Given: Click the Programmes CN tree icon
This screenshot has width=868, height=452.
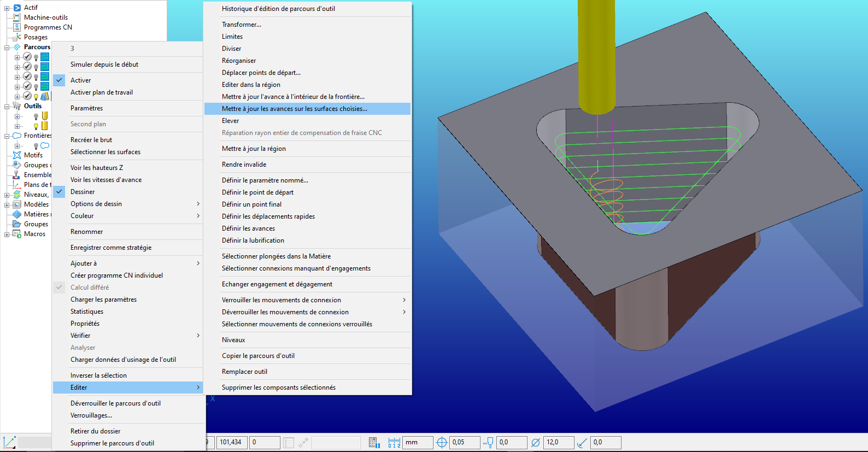Looking at the screenshot, I should (17, 27).
